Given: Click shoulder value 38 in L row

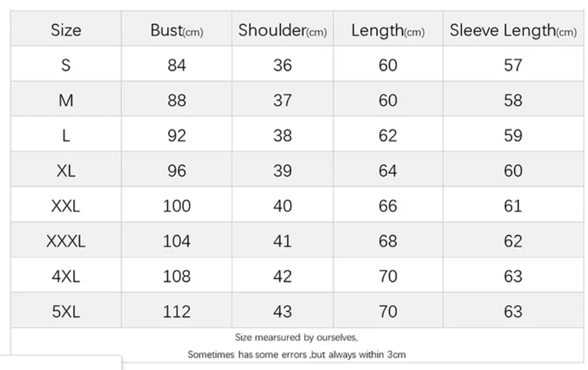Looking at the screenshot, I should tap(282, 136).
